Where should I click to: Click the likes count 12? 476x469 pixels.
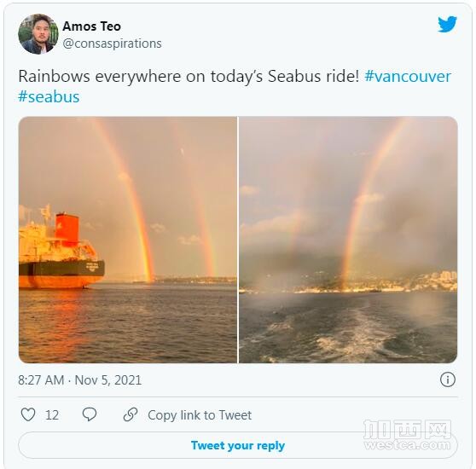[x=52, y=415]
